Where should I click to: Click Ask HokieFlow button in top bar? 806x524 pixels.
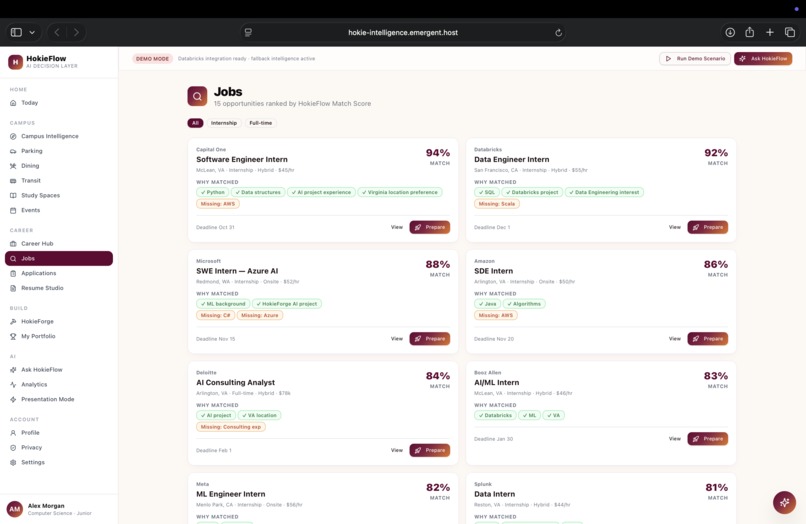point(763,59)
